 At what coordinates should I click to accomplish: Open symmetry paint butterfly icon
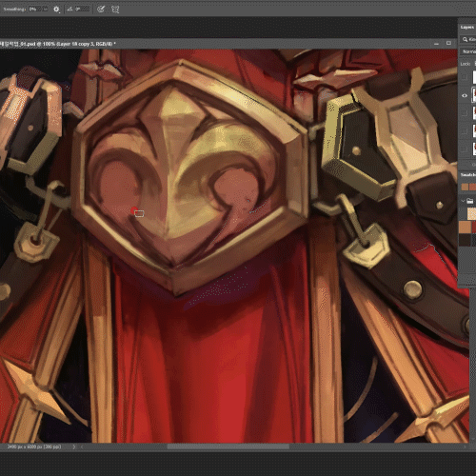coord(115,10)
